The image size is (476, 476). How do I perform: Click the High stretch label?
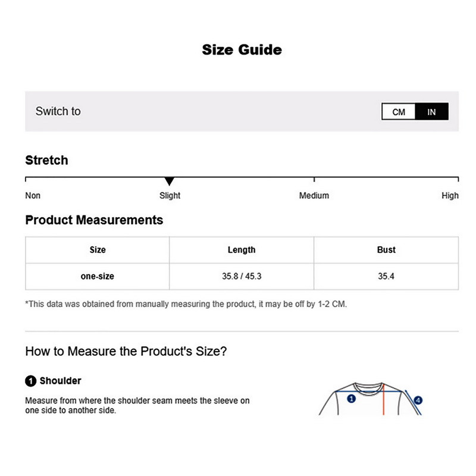(450, 196)
